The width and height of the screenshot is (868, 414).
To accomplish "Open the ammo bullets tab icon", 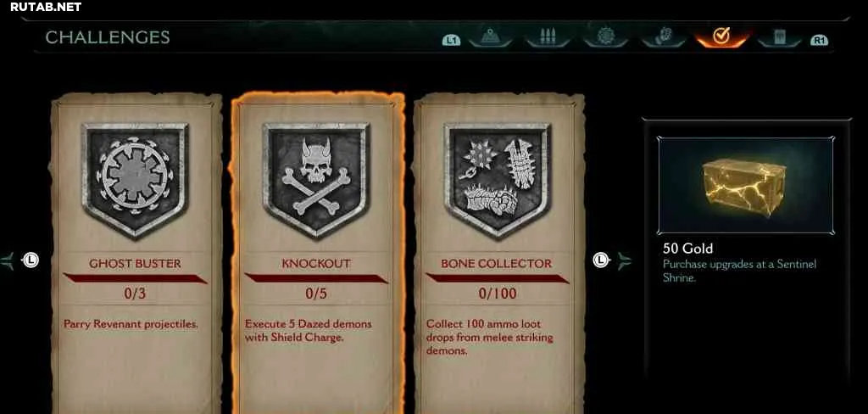I will point(548,37).
